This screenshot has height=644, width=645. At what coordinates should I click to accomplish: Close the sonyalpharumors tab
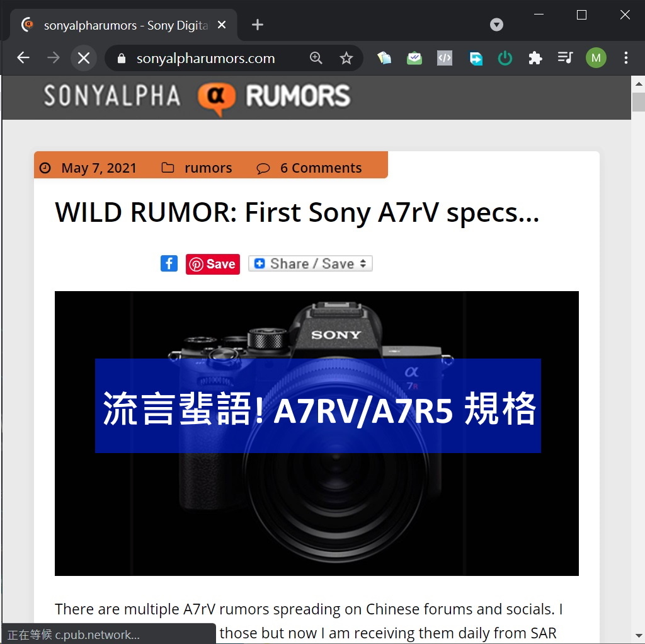click(222, 25)
